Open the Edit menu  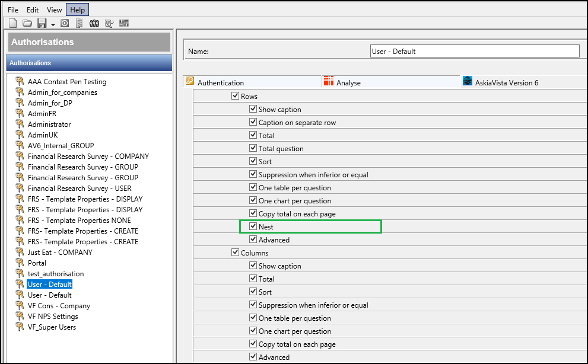33,9
